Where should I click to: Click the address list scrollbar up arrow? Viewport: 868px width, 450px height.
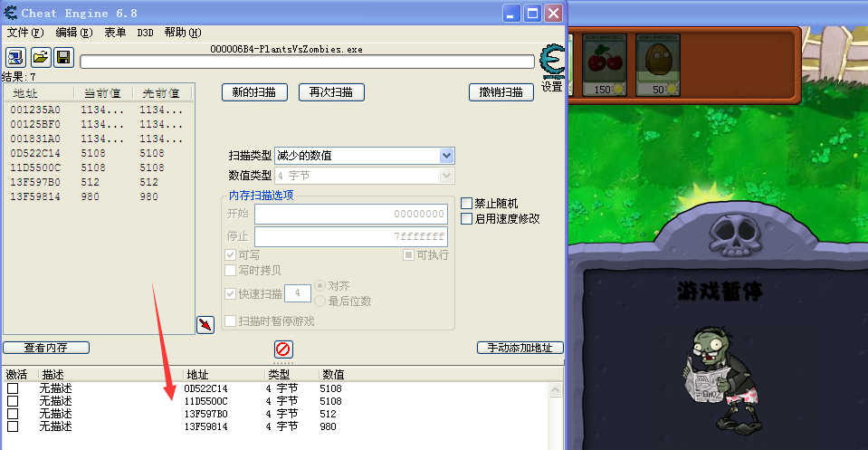555,390
